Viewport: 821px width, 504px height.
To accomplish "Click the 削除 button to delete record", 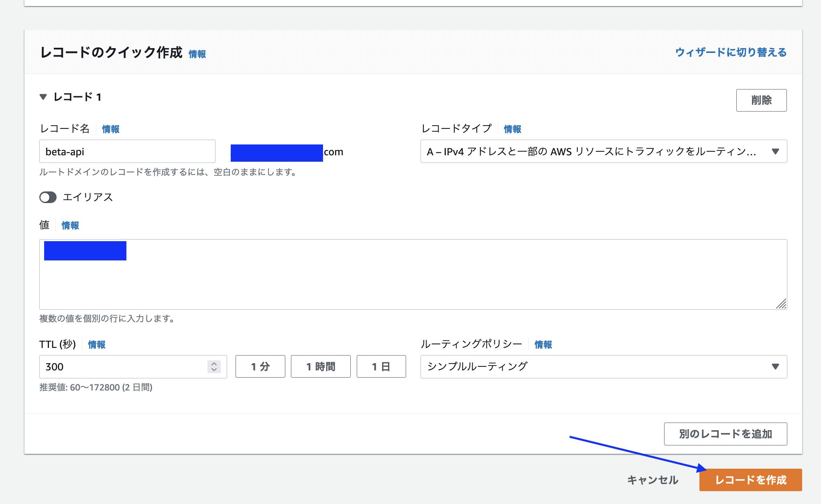I will (x=761, y=100).
